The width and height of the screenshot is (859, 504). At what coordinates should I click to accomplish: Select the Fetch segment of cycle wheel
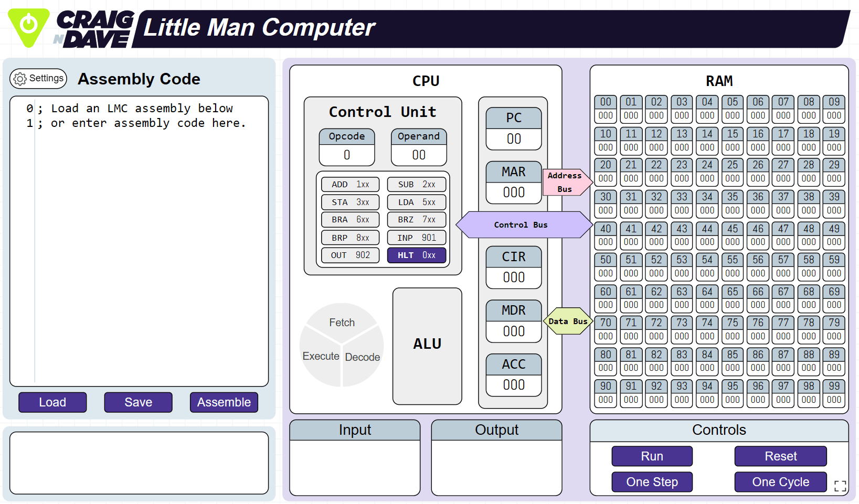[x=342, y=321]
